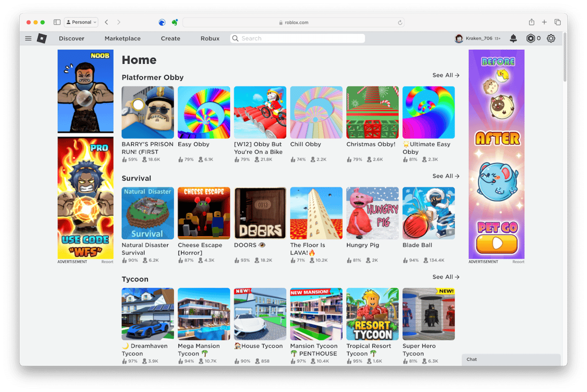Viewport: 587px width, 392px height.
Task: Open The Floor Is LAVA thumbnail
Action: click(x=316, y=213)
